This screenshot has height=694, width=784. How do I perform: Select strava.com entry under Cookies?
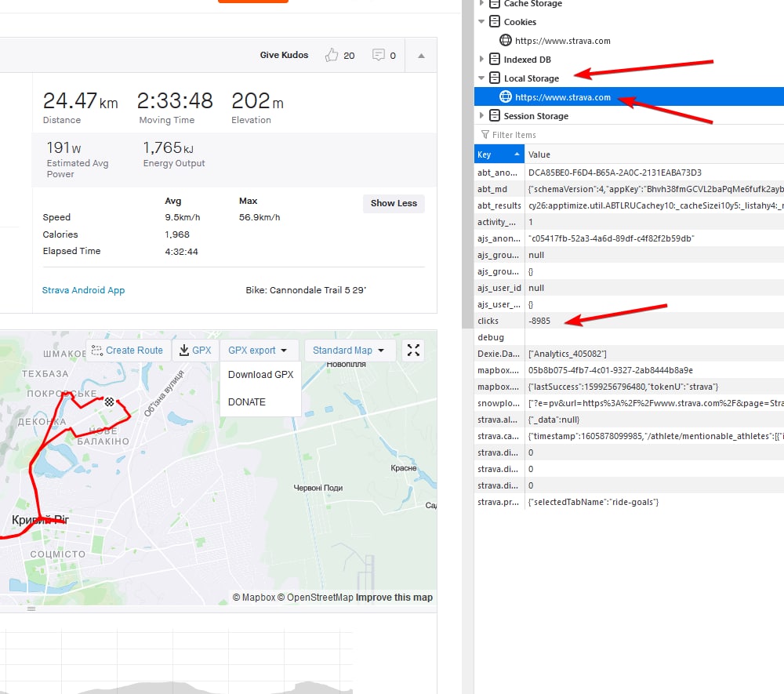[562, 41]
